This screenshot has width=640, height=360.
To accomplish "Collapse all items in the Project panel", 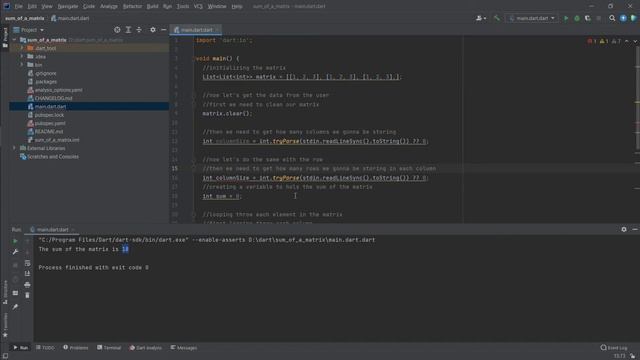I will click(139, 30).
